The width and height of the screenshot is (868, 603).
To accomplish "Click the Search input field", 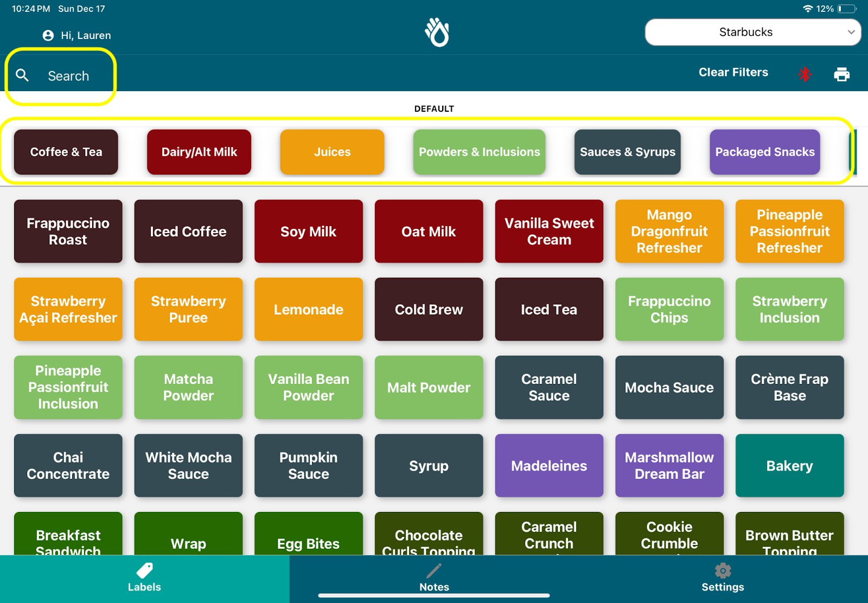I will (x=68, y=76).
